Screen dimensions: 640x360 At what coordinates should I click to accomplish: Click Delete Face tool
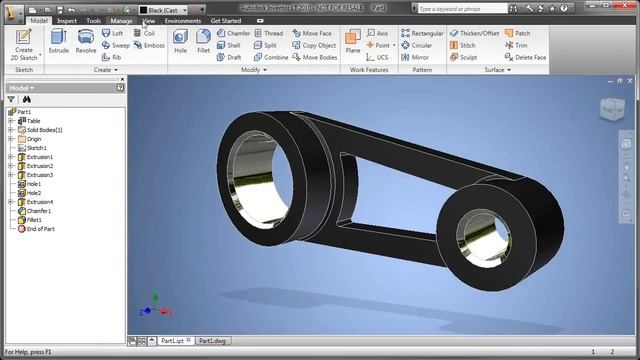(525, 58)
